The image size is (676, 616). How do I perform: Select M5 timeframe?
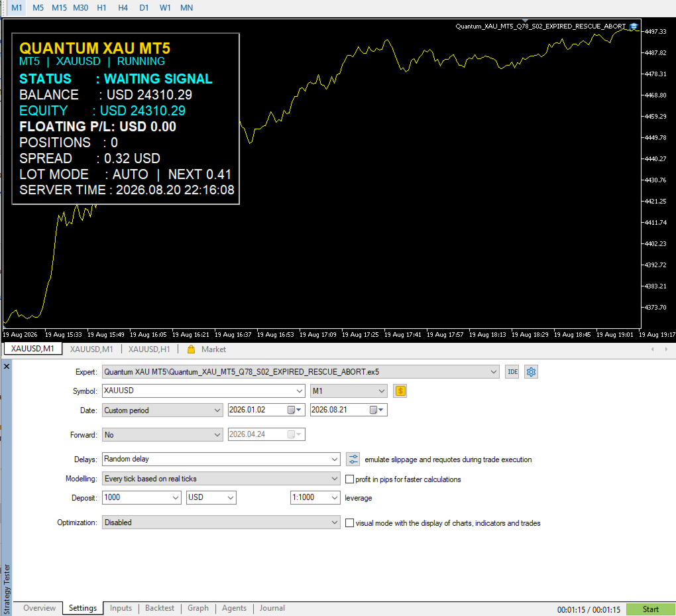point(38,8)
